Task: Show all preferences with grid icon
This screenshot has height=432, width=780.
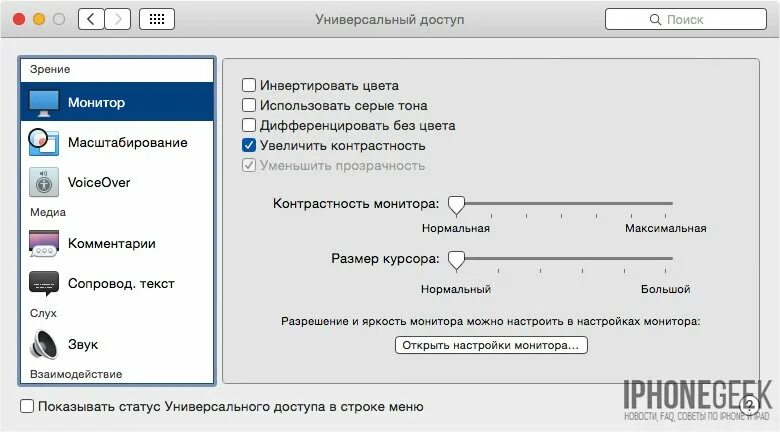Action: click(157, 19)
